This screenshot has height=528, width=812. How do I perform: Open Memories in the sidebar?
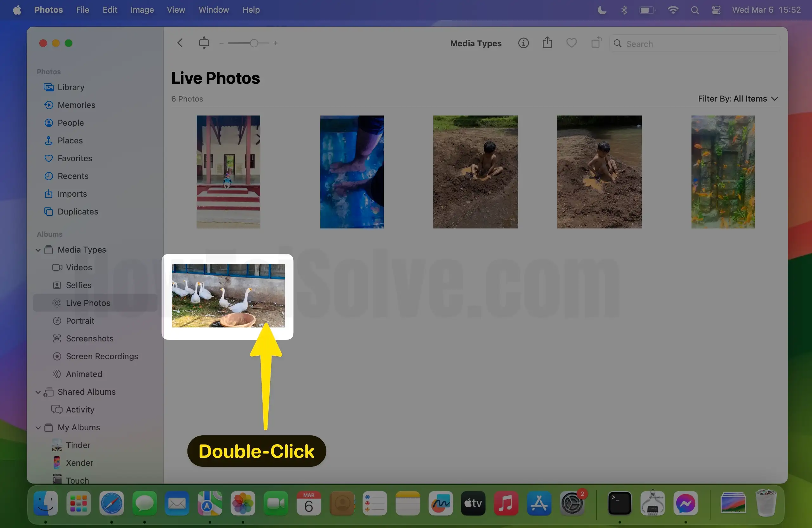76,105
